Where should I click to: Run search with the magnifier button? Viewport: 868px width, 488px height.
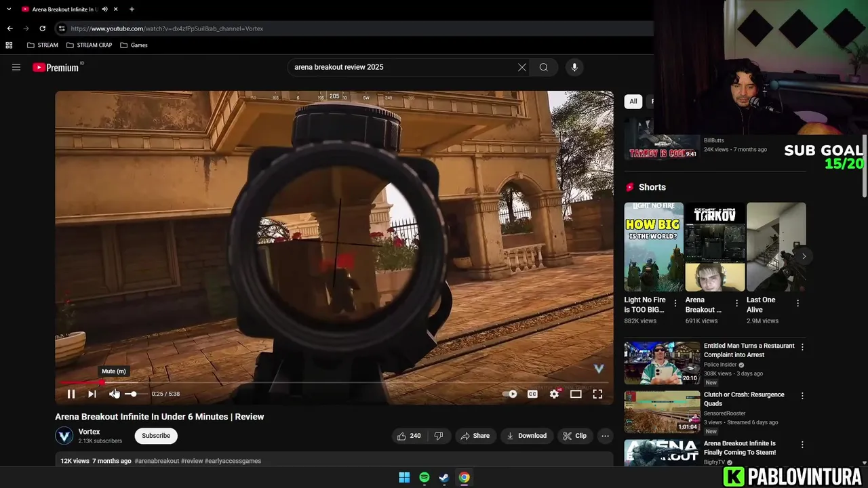click(x=544, y=67)
